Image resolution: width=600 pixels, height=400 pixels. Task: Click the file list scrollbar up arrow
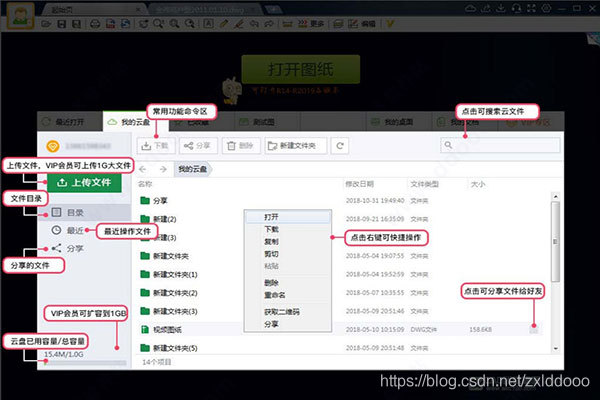[556, 196]
